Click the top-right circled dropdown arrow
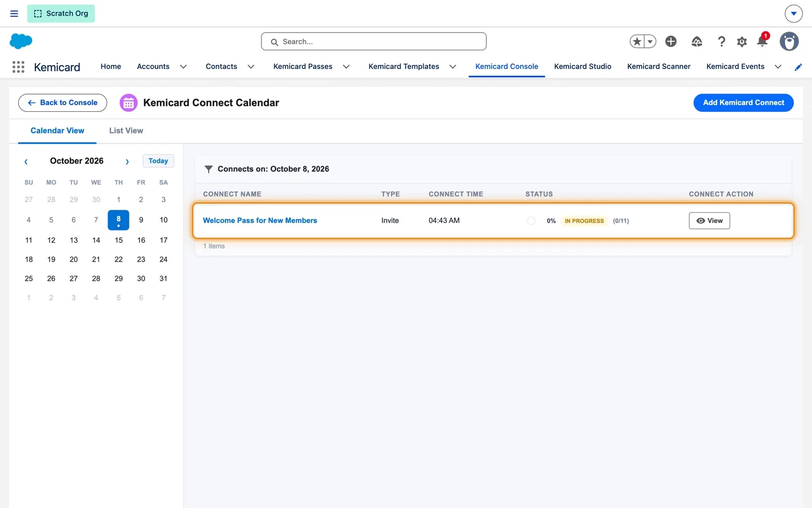Image resolution: width=812 pixels, height=508 pixels. click(794, 14)
